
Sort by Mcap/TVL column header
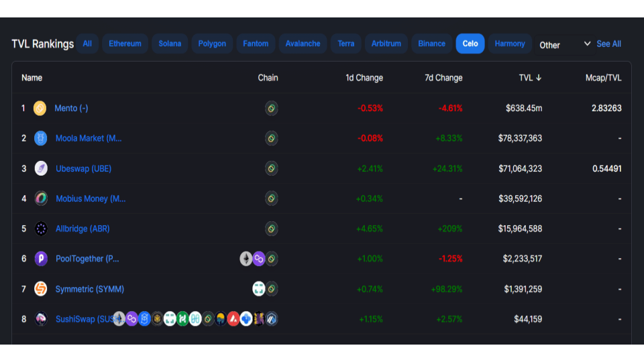(x=603, y=78)
